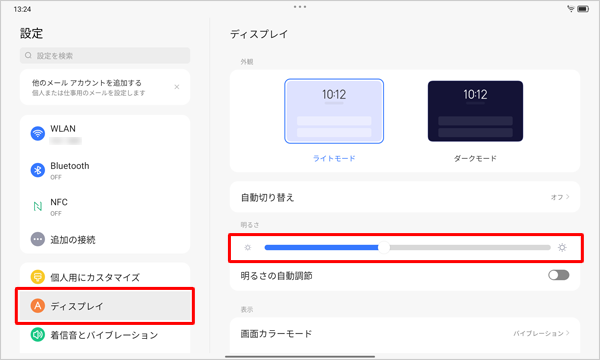
Task: Open NFC settings
Action: 105,207
